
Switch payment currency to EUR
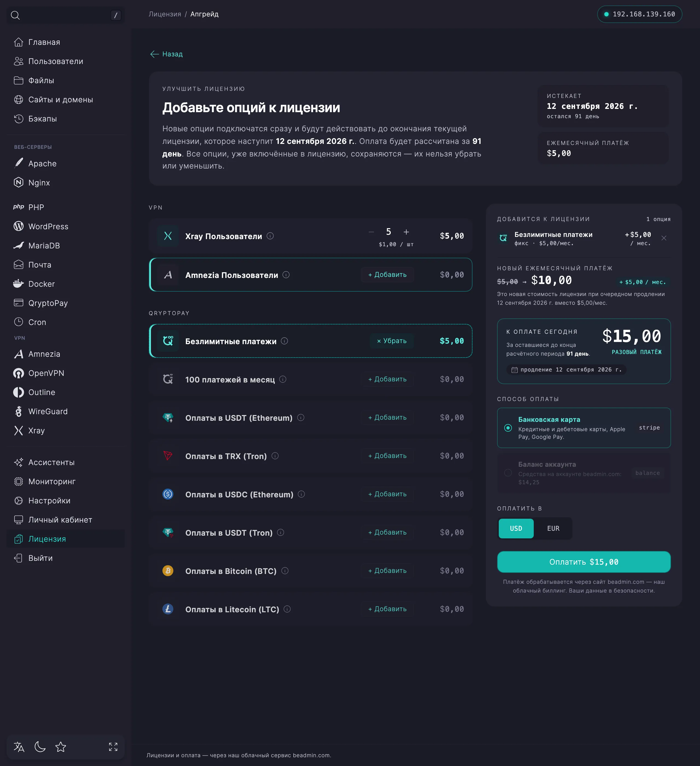pyautogui.click(x=553, y=529)
